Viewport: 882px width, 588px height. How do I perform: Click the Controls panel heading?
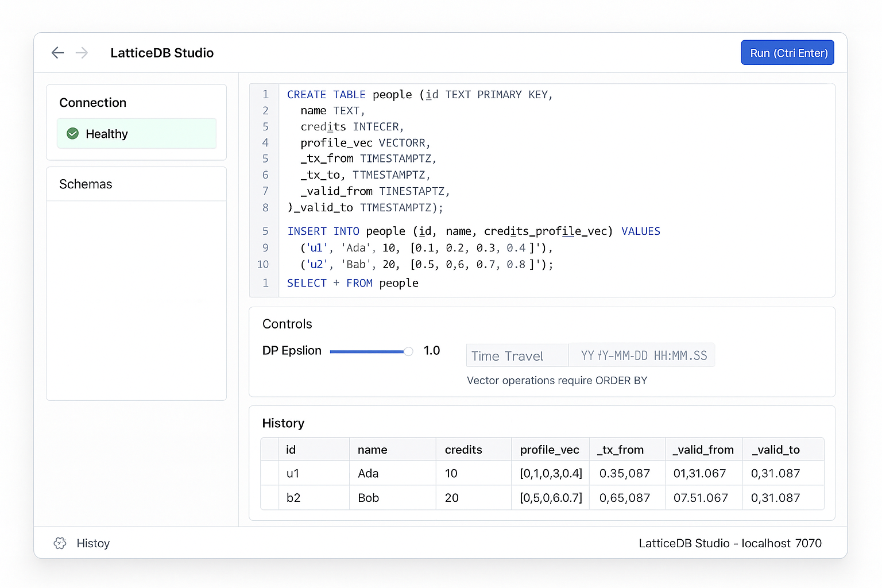pos(287,324)
